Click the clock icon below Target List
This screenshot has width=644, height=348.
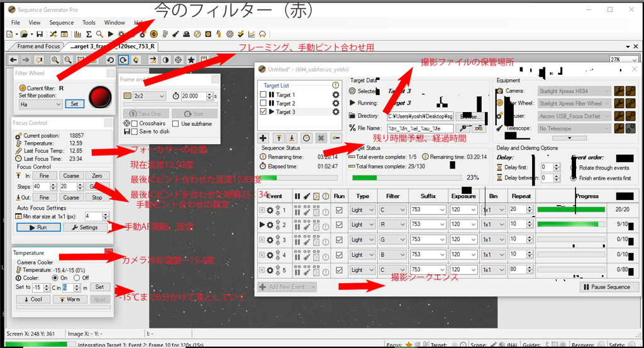pos(306,138)
